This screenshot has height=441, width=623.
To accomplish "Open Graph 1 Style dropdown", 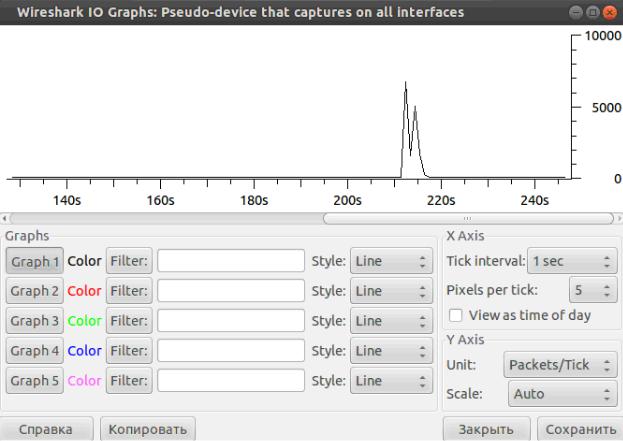I will point(391,261).
